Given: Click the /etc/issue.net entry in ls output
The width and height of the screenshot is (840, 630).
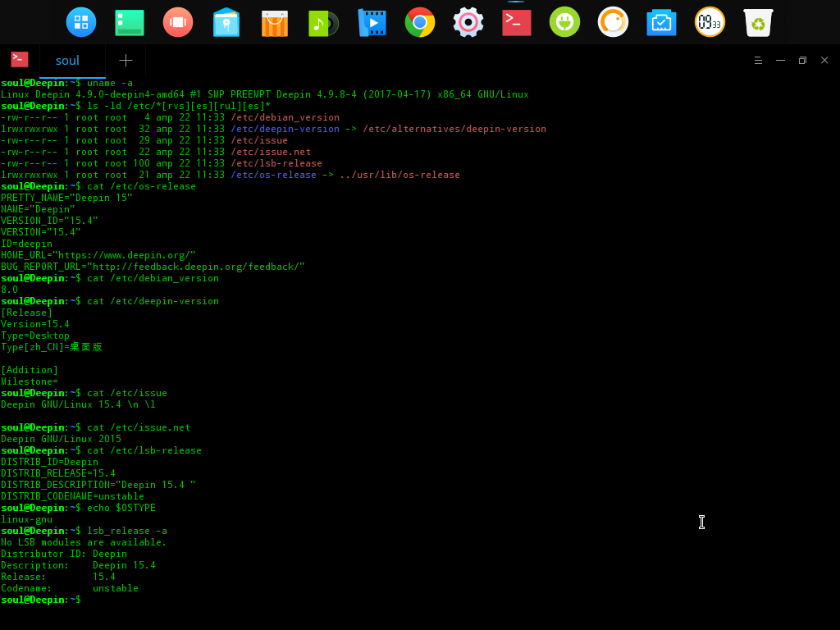Looking at the screenshot, I should (x=271, y=152).
